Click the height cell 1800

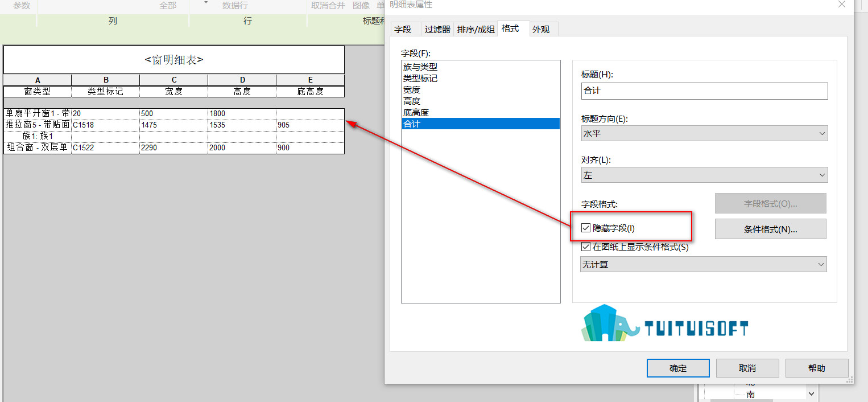[242, 113]
